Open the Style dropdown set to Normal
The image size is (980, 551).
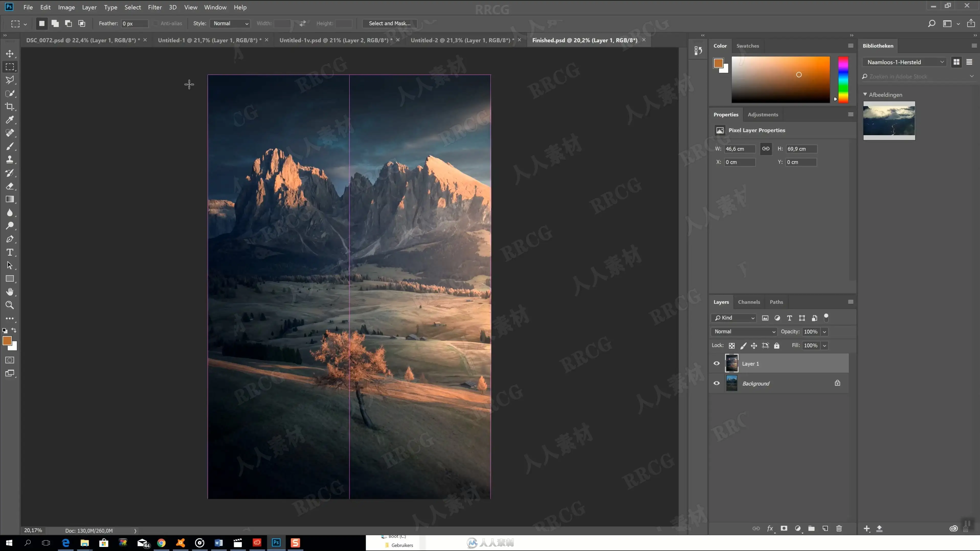point(230,24)
